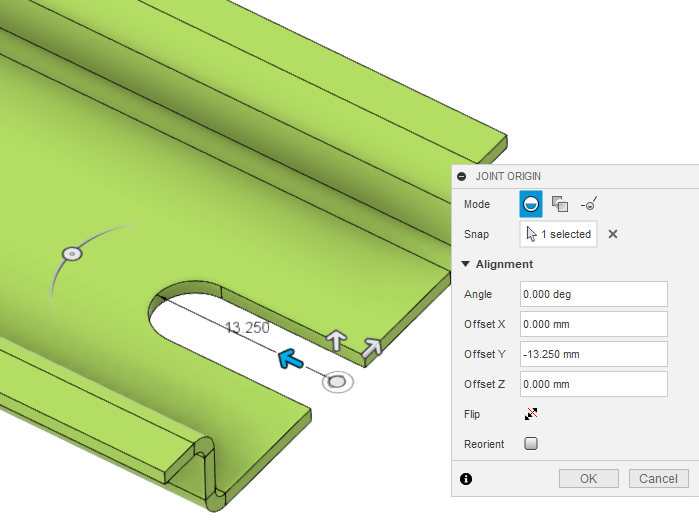Click the Offset Y input field

pos(594,354)
